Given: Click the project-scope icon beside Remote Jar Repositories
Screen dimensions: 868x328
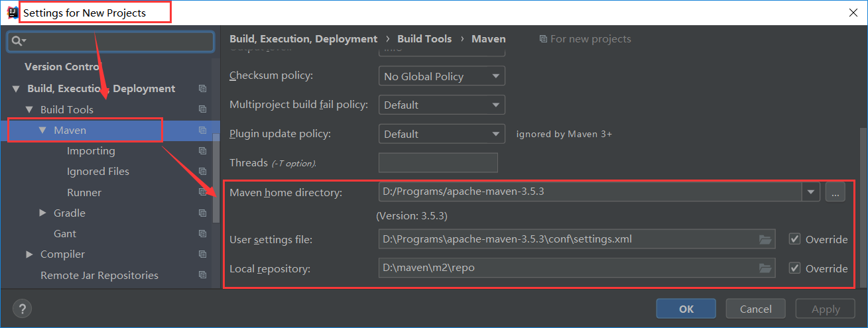Looking at the screenshot, I should pos(202,275).
